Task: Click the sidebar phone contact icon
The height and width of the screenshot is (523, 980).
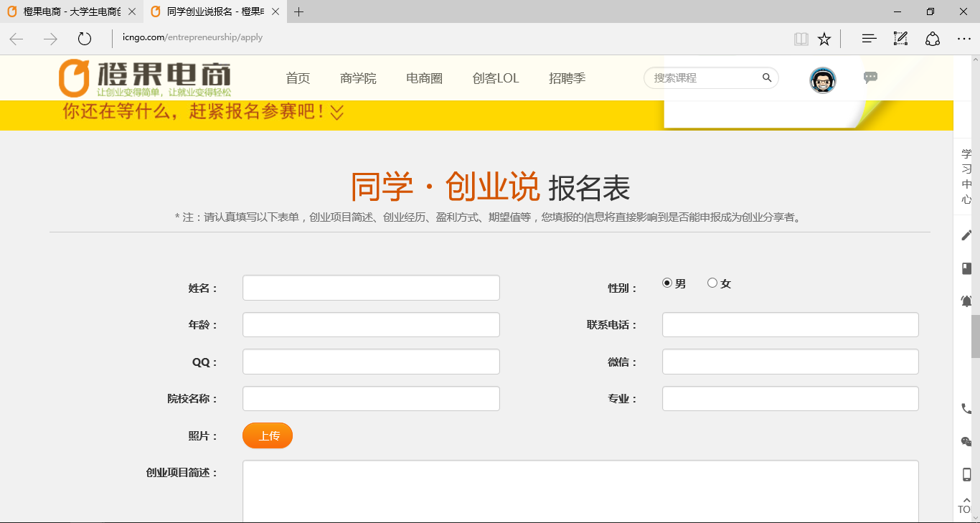Action: point(966,408)
